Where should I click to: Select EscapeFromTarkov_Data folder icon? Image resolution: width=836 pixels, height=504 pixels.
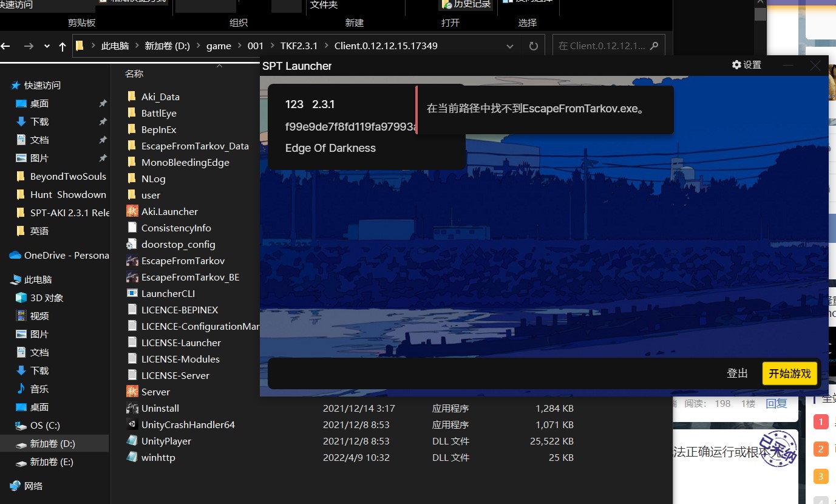[x=132, y=146]
